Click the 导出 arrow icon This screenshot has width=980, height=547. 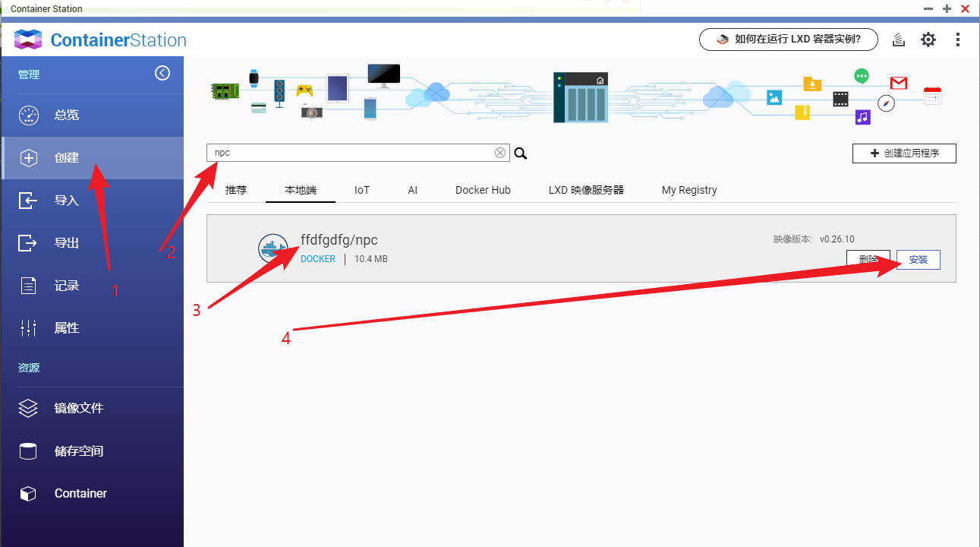coord(28,243)
